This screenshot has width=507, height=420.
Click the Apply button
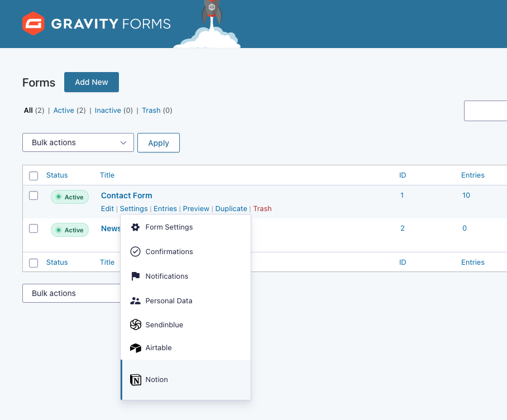(x=159, y=142)
